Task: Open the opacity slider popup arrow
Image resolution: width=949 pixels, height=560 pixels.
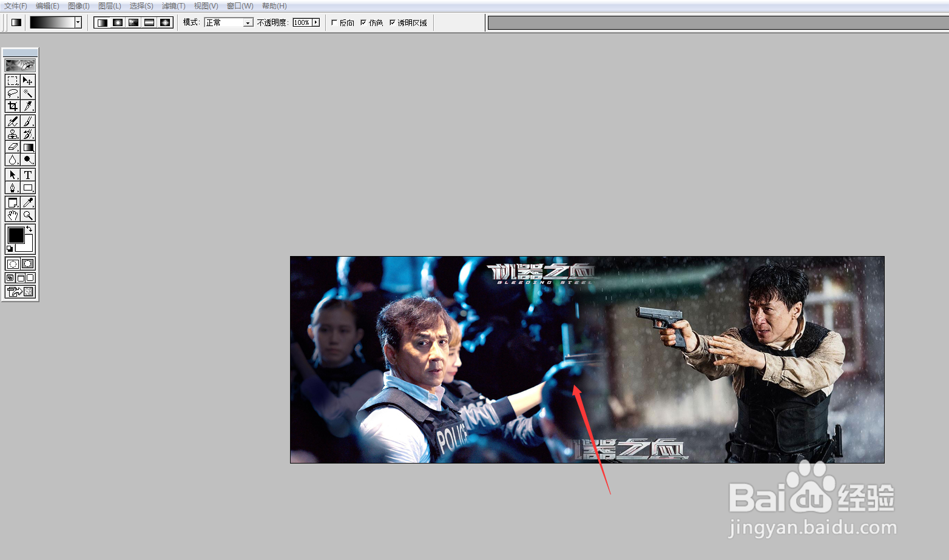Action: tap(316, 22)
